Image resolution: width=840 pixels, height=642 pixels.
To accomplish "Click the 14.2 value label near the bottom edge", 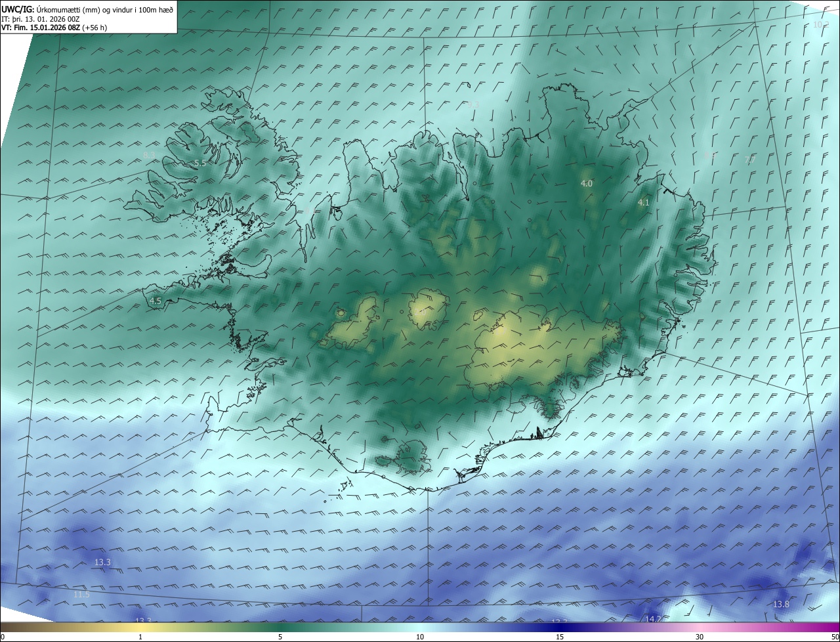I will 653,618.
